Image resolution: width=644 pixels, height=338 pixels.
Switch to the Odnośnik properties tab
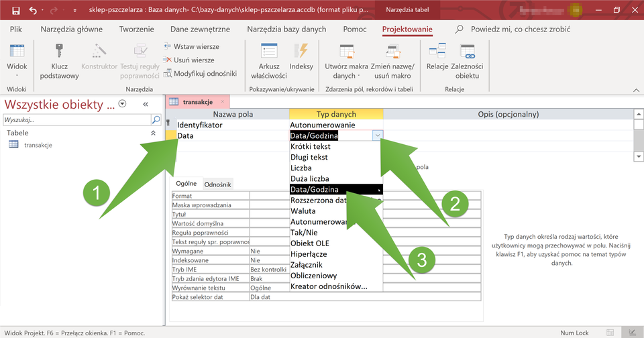point(217,184)
